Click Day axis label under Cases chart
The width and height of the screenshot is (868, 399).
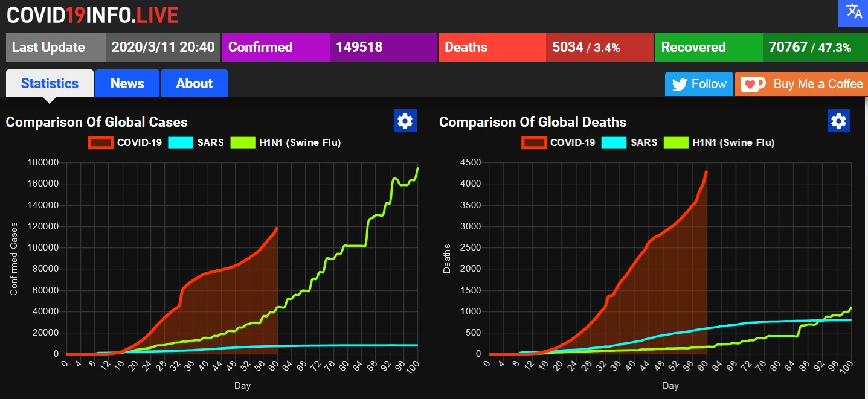click(242, 386)
